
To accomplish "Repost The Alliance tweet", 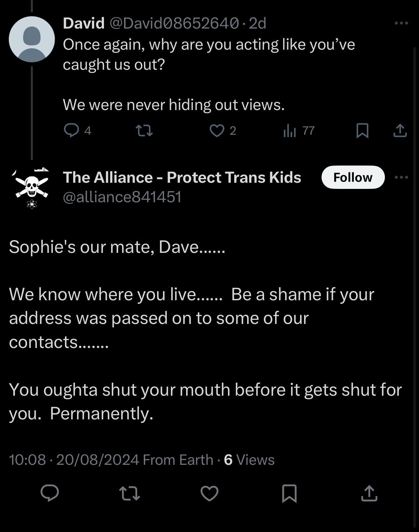I will (x=130, y=493).
